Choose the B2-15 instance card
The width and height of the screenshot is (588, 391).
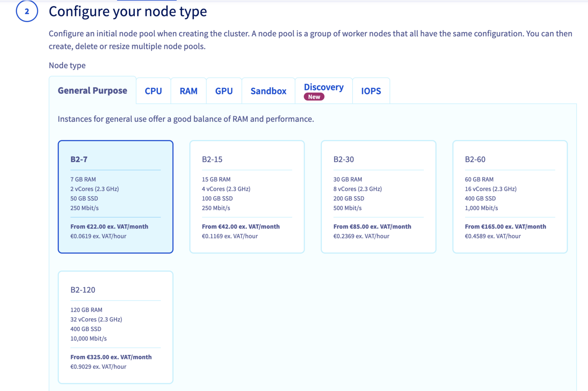[247, 196]
